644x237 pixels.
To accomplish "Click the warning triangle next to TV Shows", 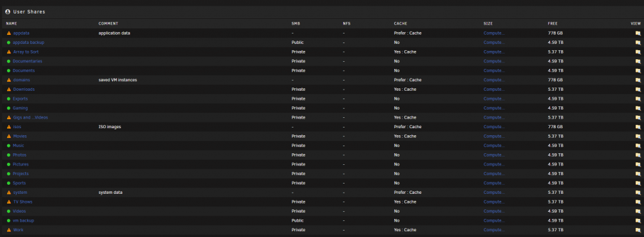I will pyautogui.click(x=8, y=202).
